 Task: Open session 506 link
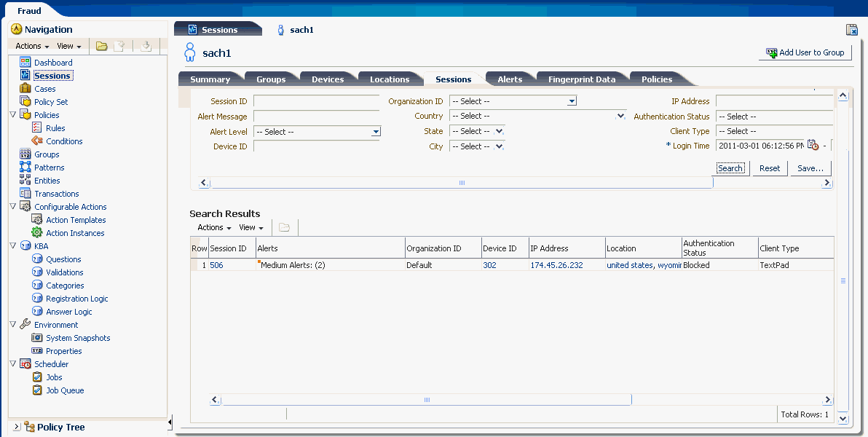[x=216, y=264]
